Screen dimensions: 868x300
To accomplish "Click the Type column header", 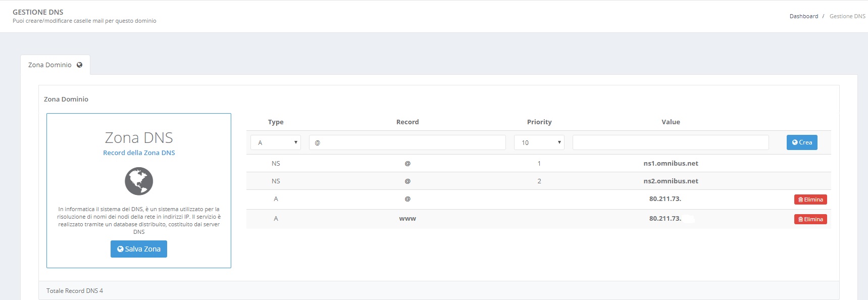I will click(x=276, y=122).
